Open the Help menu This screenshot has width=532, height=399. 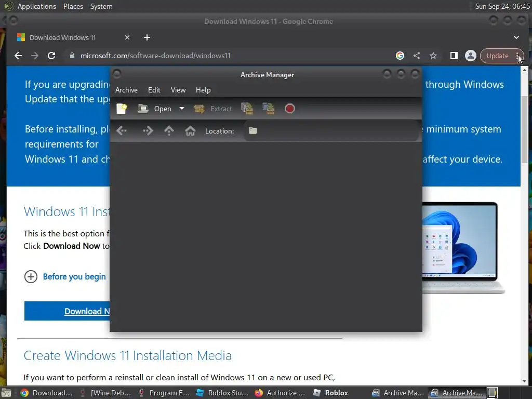pos(203,90)
